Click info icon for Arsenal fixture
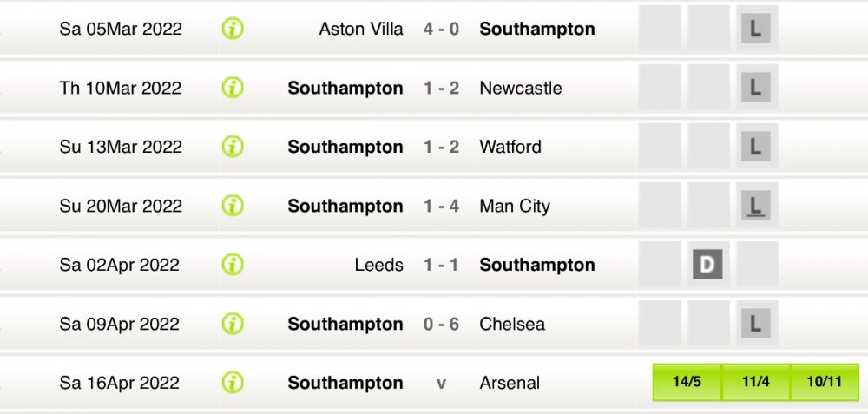The width and height of the screenshot is (868, 414). [x=233, y=383]
